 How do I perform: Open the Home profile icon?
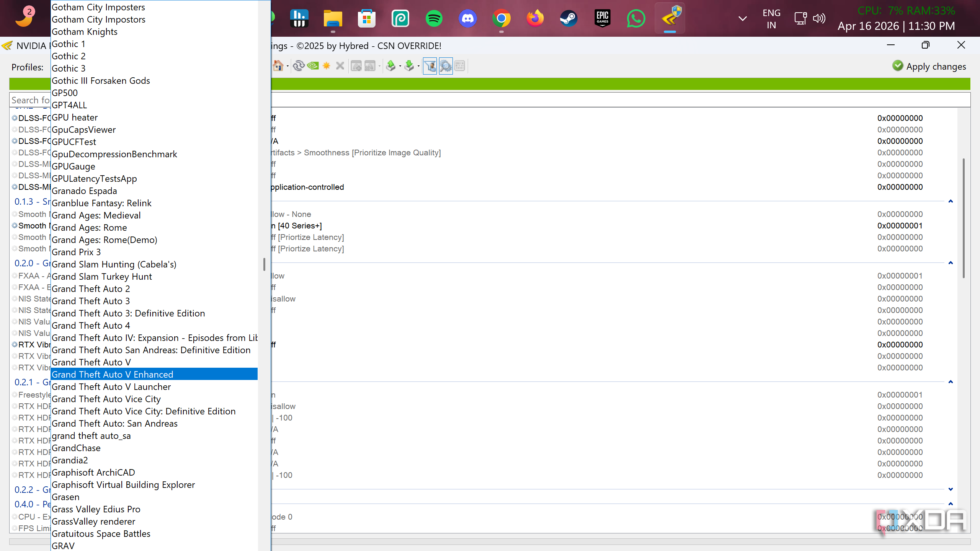coord(278,66)
